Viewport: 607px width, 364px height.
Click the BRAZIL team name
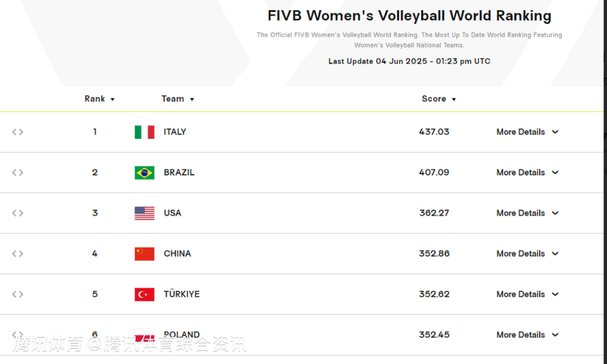click(179, 172)
